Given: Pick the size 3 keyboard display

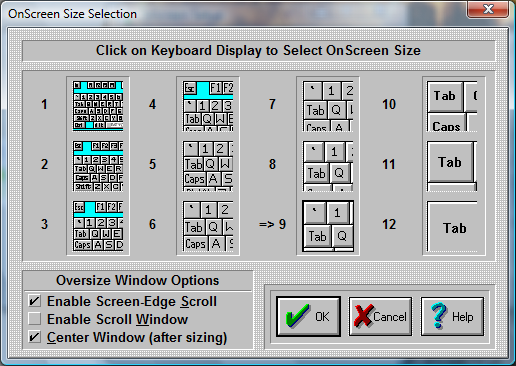Looking at the screenshot, I should (98, 226).
